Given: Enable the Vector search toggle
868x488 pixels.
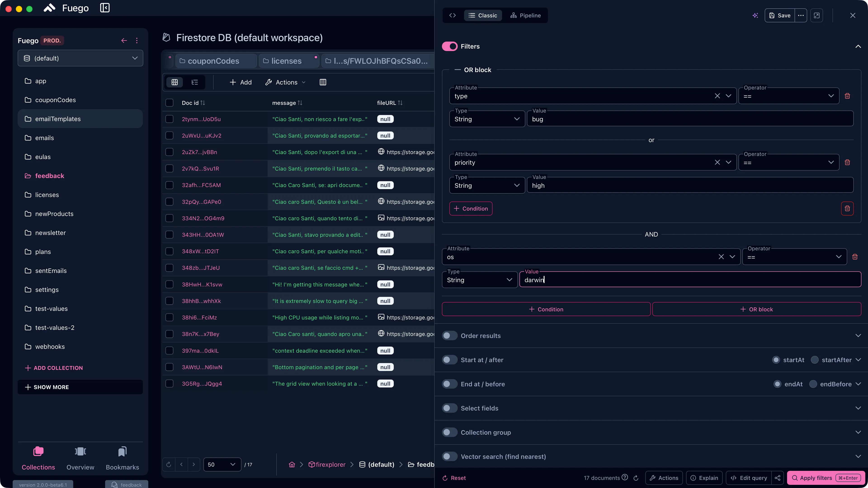Looking at the screenshot, I should point(450,456).
